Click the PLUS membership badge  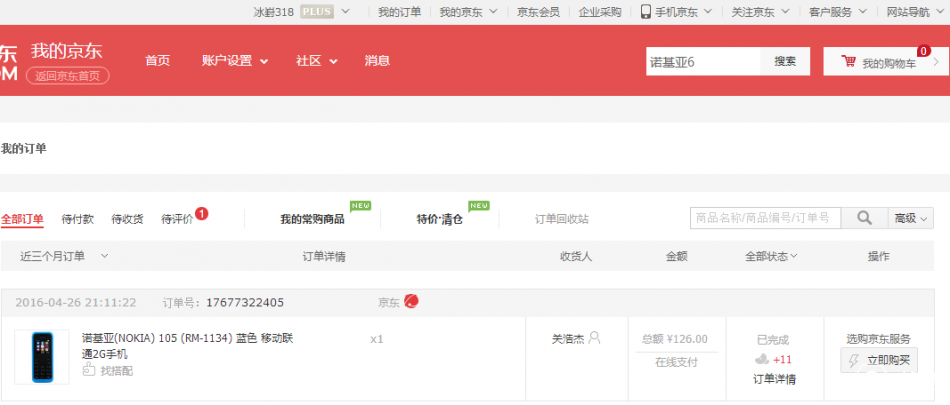316,12
